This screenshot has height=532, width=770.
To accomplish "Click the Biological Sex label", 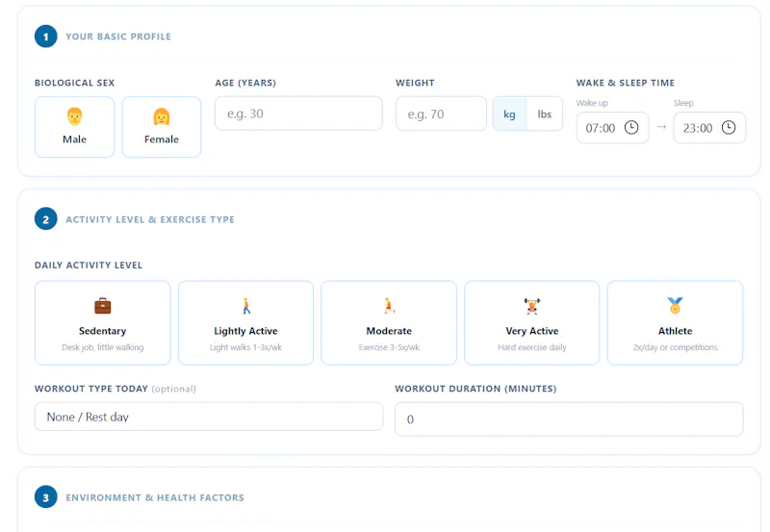I will 75,83.
